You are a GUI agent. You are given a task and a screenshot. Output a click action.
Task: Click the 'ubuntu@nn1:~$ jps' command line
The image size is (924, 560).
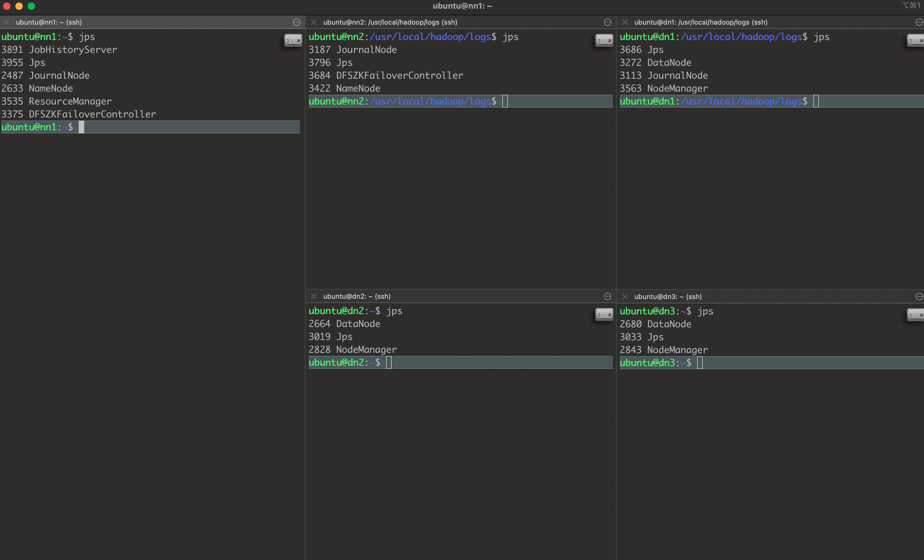48,37
